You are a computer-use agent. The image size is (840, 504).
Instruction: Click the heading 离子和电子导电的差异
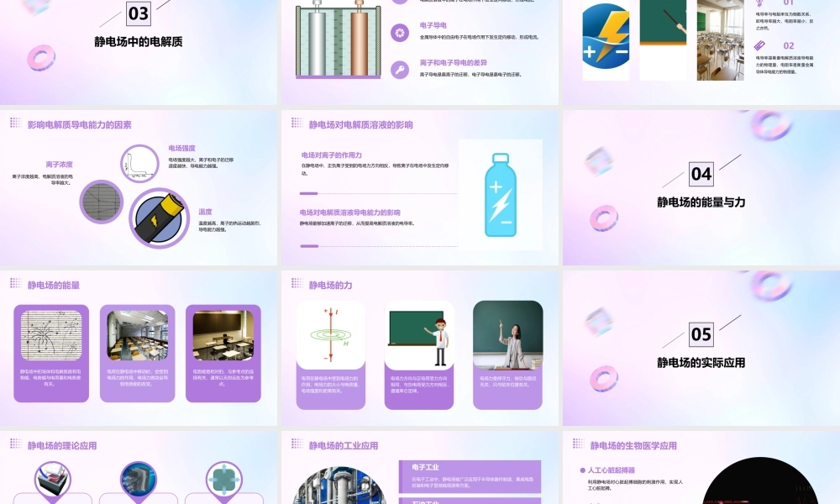point(454,63)
